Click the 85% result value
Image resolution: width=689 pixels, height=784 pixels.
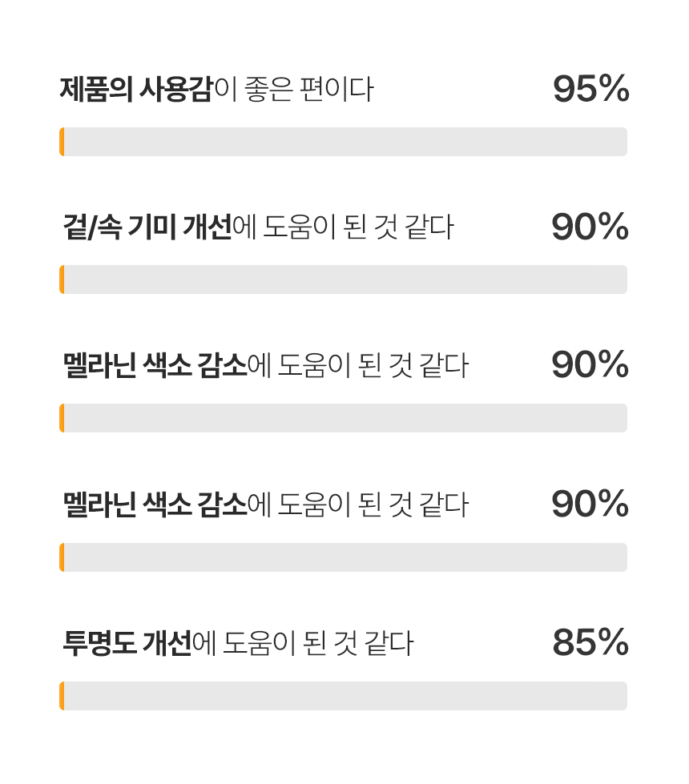click(x=590, y=643)
